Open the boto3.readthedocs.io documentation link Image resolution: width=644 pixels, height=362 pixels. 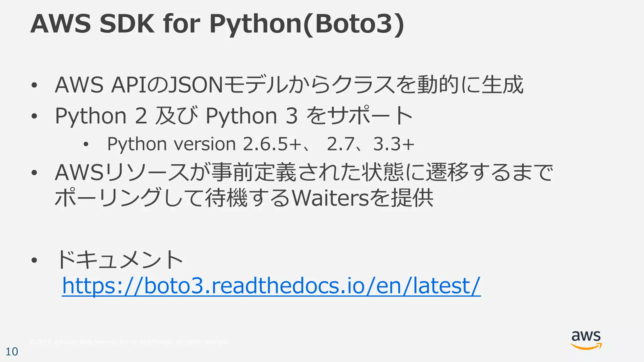pyautogui.click(x=271, y=285)
